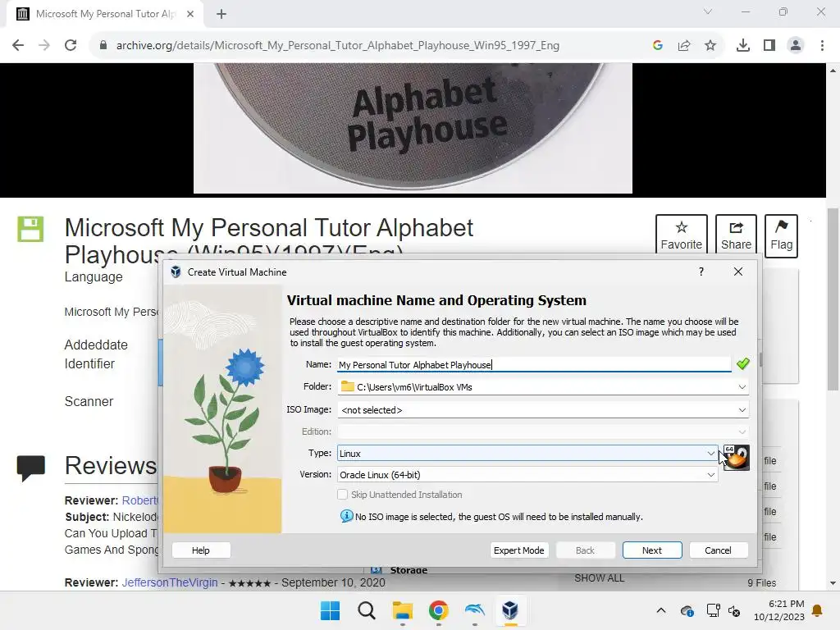Click the green floppy disk software icon

pos(30,229)
